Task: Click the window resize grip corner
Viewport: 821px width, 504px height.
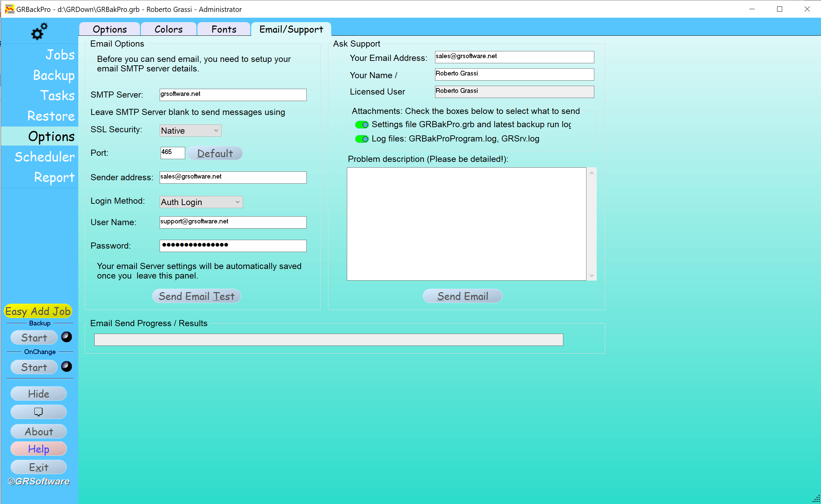Action: tap(817, 500)
